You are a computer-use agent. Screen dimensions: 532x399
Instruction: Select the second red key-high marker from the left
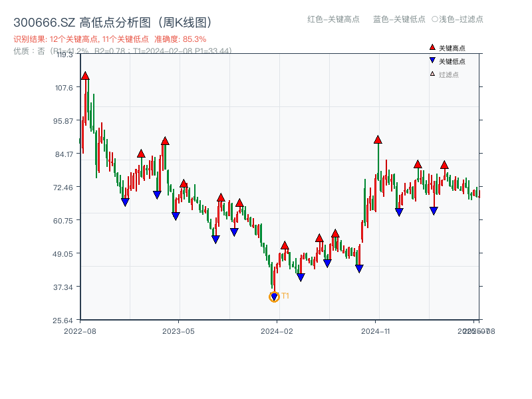click(x=141, y=154)
